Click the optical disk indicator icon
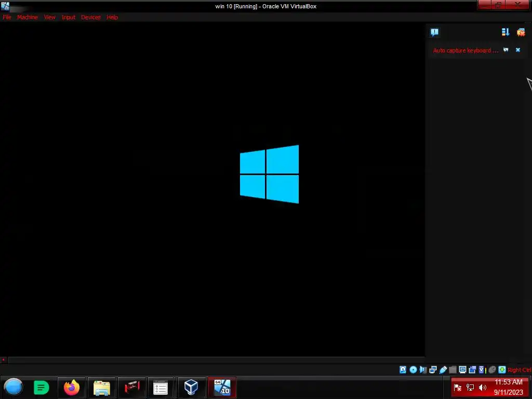 [x=413, y=369]
